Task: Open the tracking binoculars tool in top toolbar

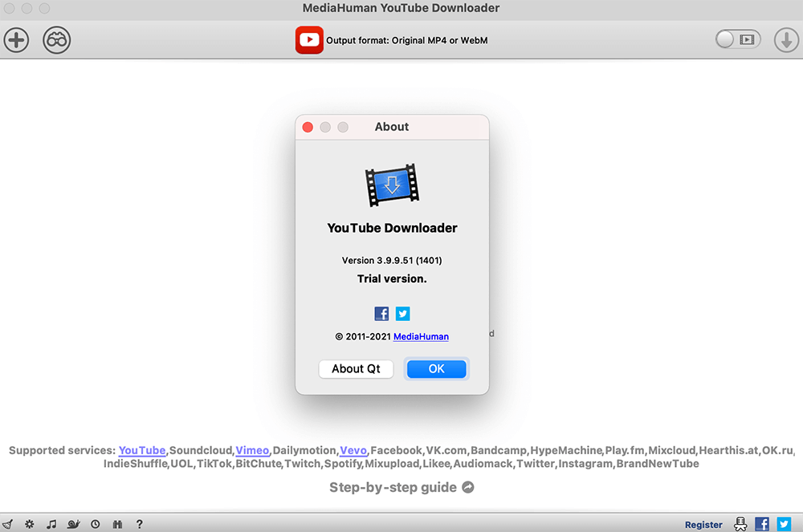Action: pyautogui.click(x=56, y=40)
